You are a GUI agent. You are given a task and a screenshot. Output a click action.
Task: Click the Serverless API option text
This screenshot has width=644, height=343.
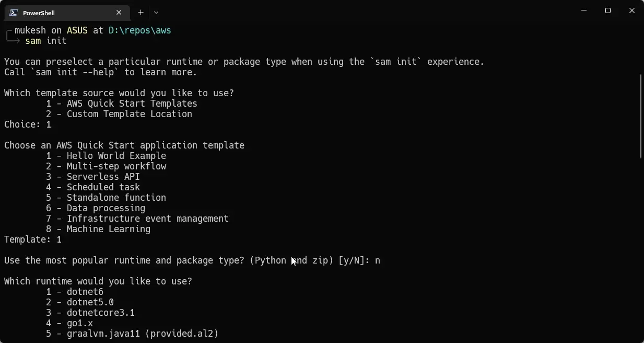(103, 176)
